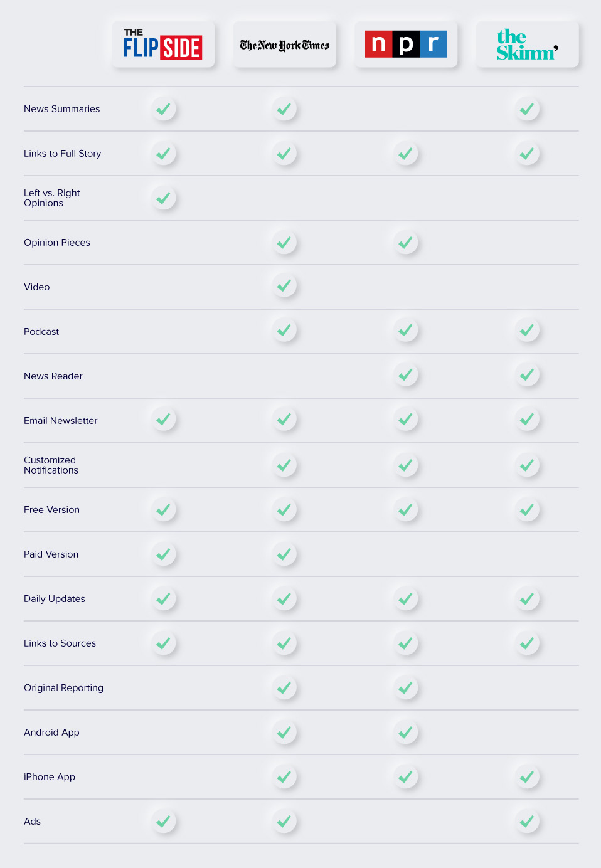Click theSkimm checkmark in Ads row
This screenshot has height=868, width=601.
[528, 821]
